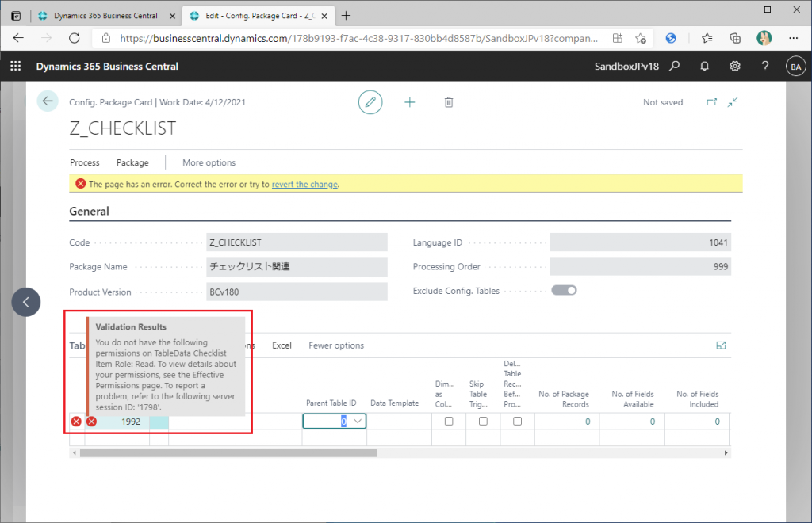Click the Not saved status text
Screen dimensions: 812x523
pos(663,102)
